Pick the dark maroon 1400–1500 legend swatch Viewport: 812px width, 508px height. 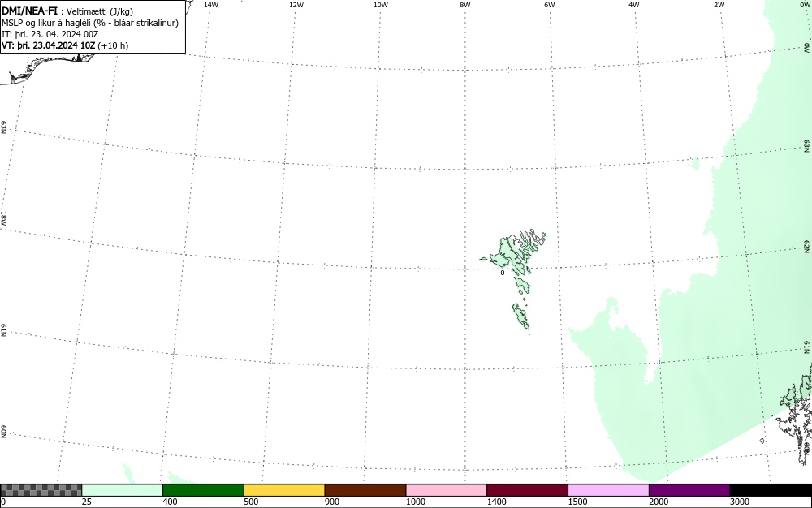[527, 490]
